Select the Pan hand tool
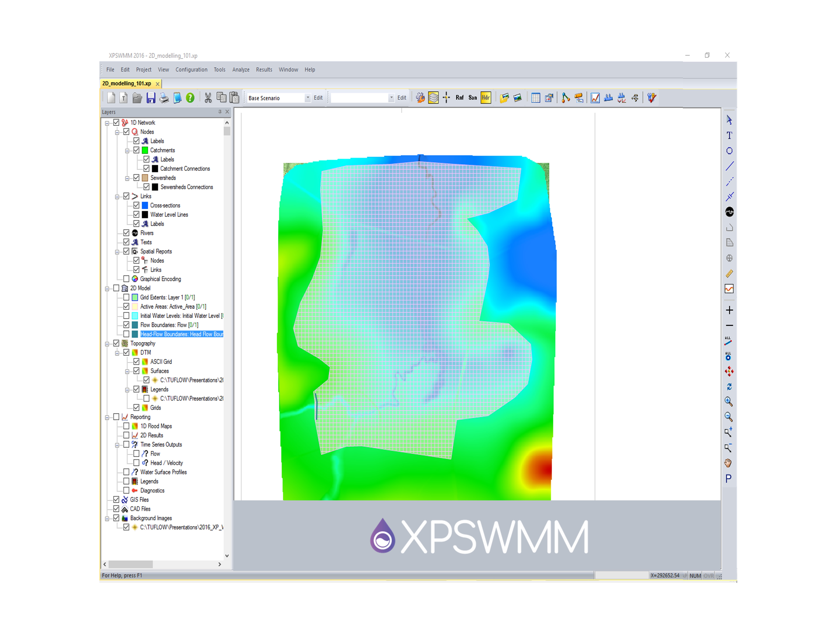 (728, 463)
